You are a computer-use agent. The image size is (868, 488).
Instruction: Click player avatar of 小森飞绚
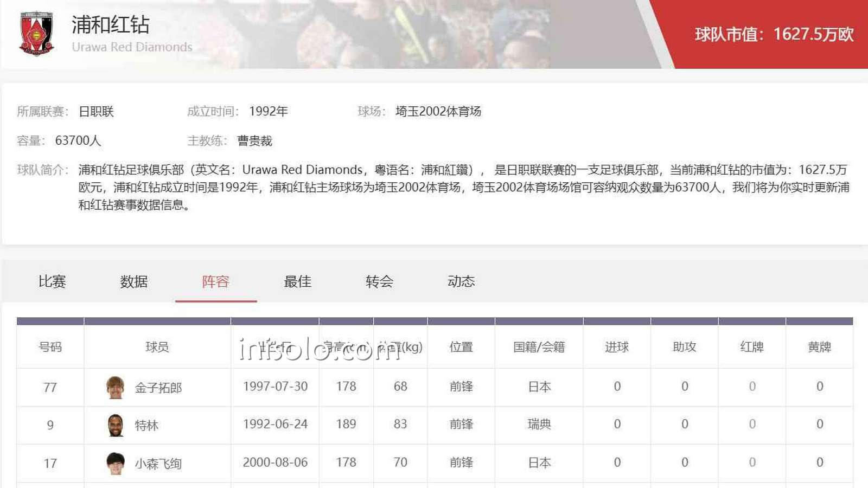116,463
